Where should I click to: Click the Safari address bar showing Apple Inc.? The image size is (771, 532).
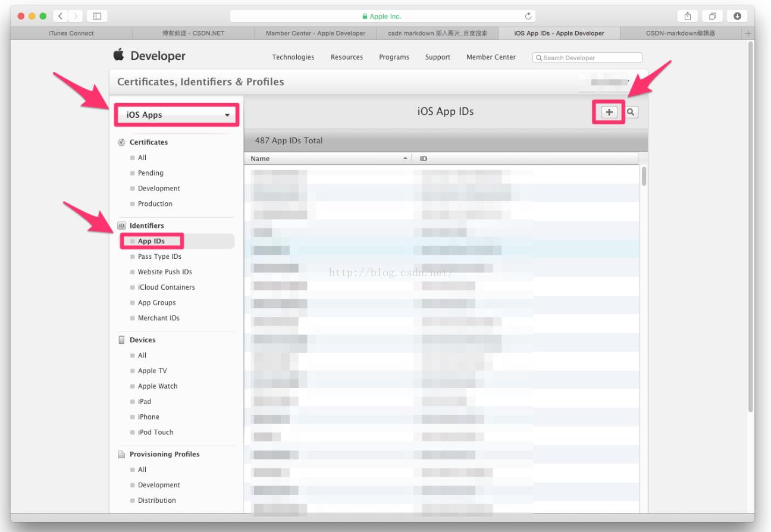tap(382, 16)
